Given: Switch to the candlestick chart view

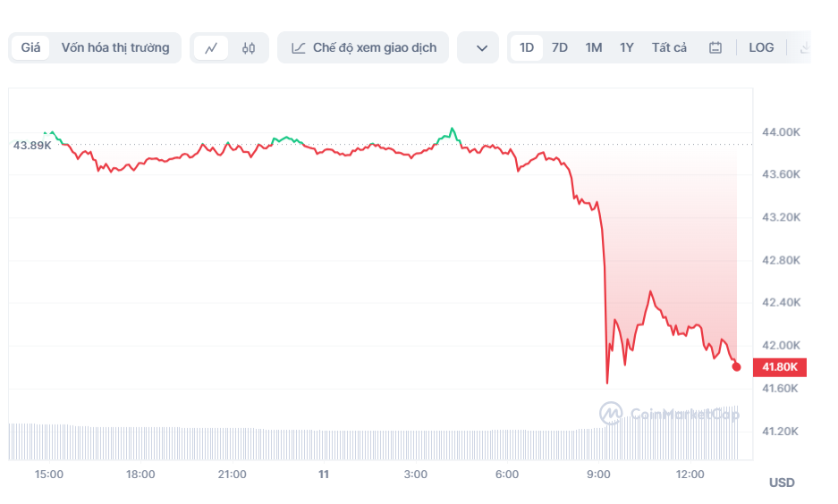Looking at the screenshot, I should pyautogui.click(x=249, y=48).
